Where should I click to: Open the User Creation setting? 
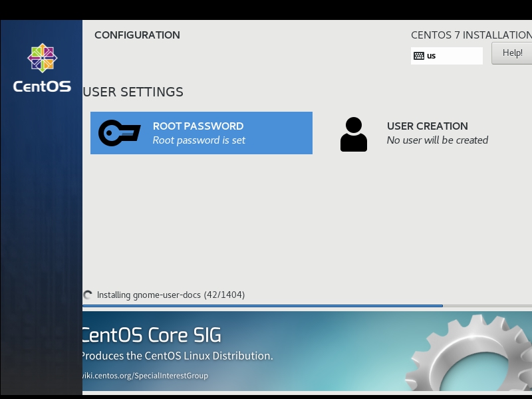coord(428,133)
